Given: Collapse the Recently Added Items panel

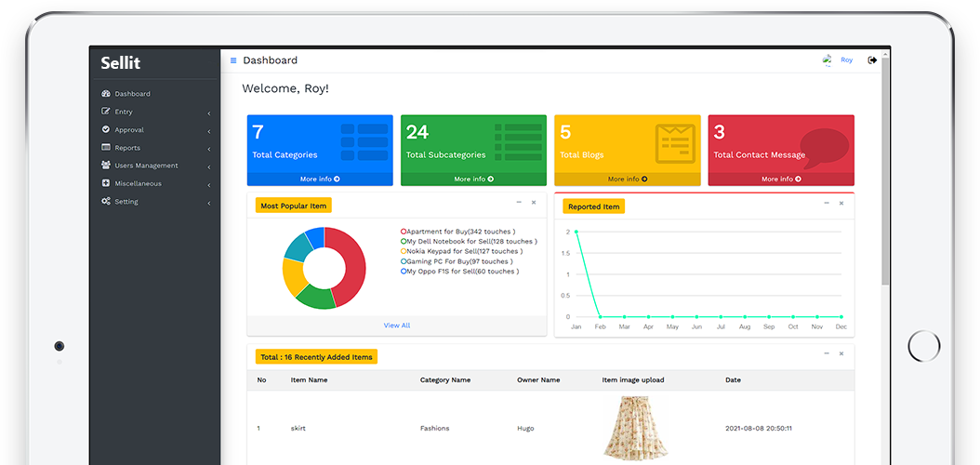Looking at the screenshot, I should click(x=826, y=353).
